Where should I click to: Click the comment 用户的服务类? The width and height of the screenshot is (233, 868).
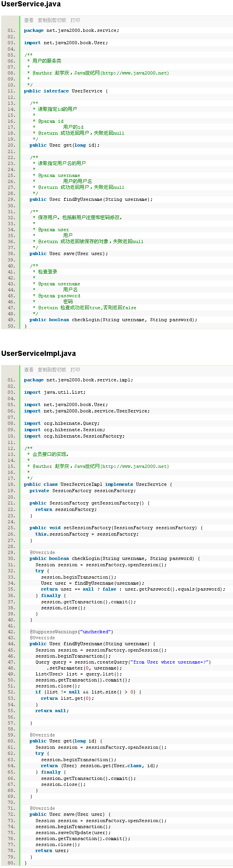click(44, 61)
